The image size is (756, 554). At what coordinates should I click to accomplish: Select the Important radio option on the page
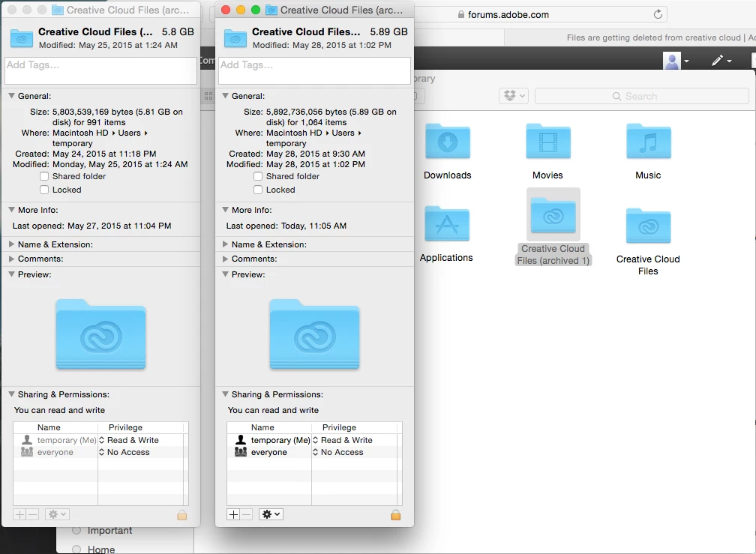coord(76,530)
